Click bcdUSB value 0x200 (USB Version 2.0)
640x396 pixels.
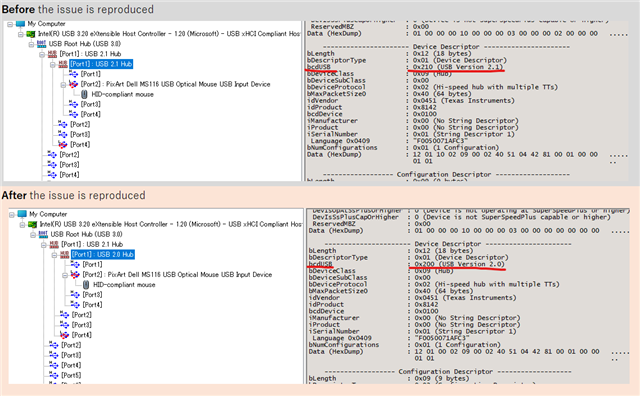(x=459, y=264)
